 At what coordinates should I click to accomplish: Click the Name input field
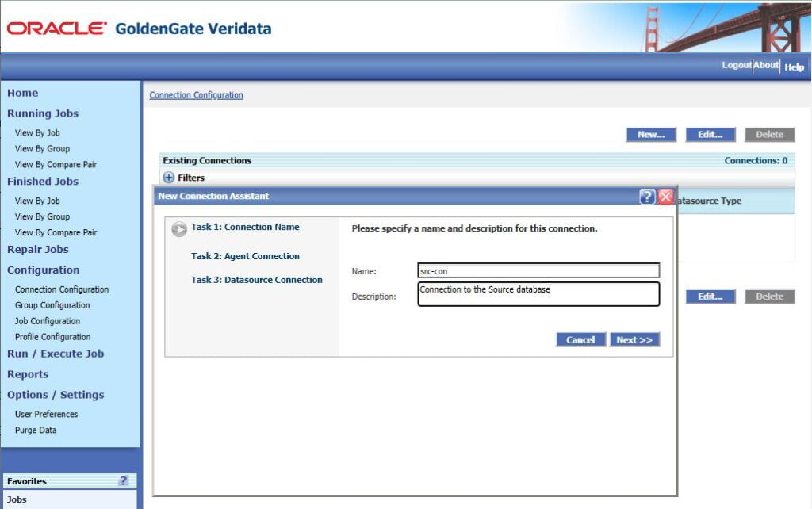pos(538,270)
